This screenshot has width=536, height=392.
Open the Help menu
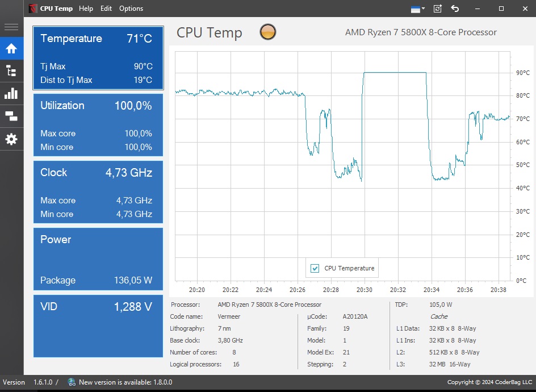(x=86, y=9)
